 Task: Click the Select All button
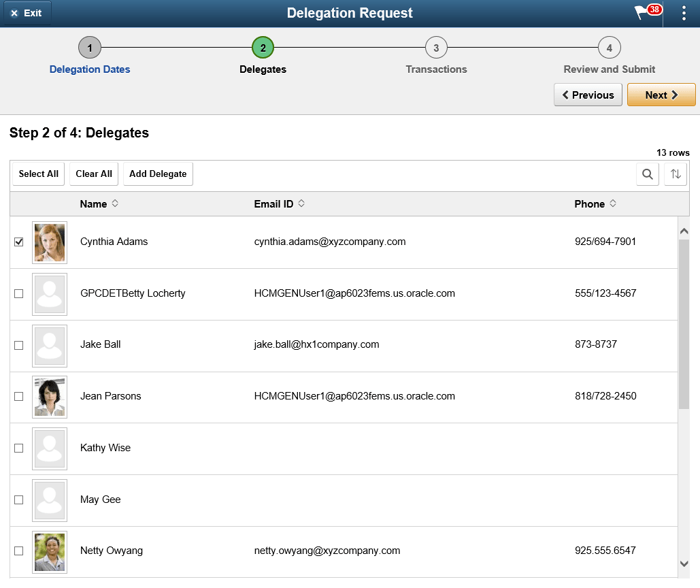38,174
